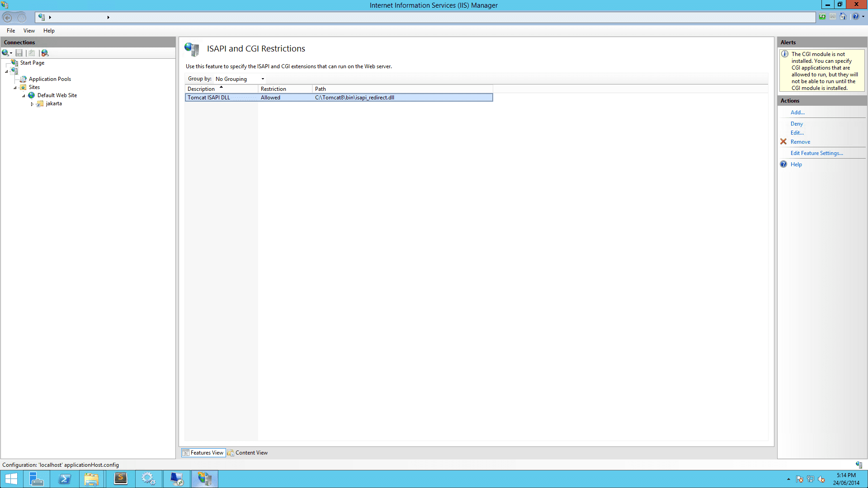Click the delete connection icon in Connections toolbar
The height and width of the screenshot is (488, 868).
[x=45, y=53]
